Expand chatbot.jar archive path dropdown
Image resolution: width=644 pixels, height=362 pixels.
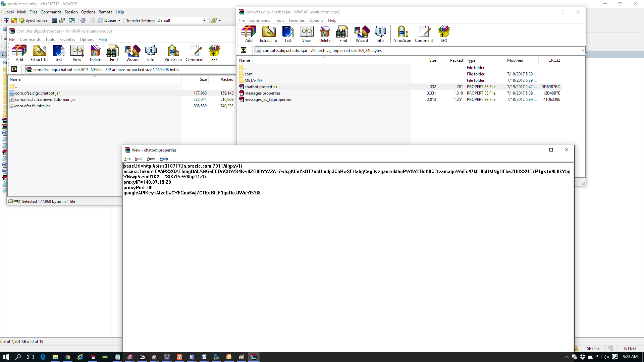tap(582, 51)
